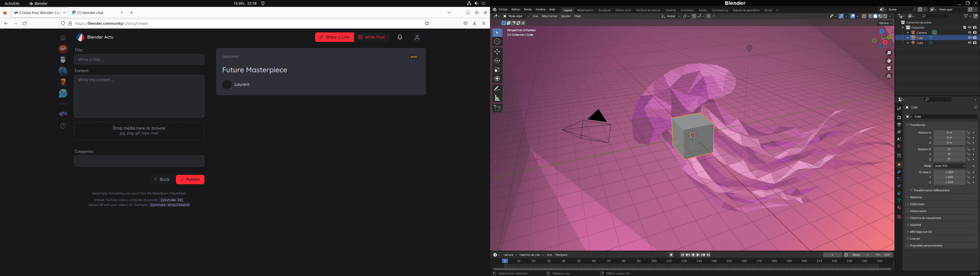Click the Échelle X value field

[949, 172]
